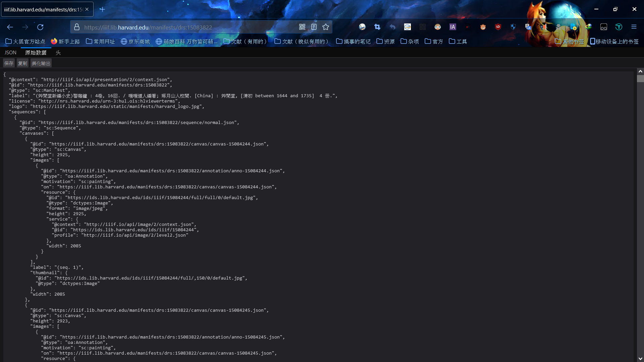Screen dimensions: 644x362
Task: Switch to the JSON viewer tab
Action: 10,53
